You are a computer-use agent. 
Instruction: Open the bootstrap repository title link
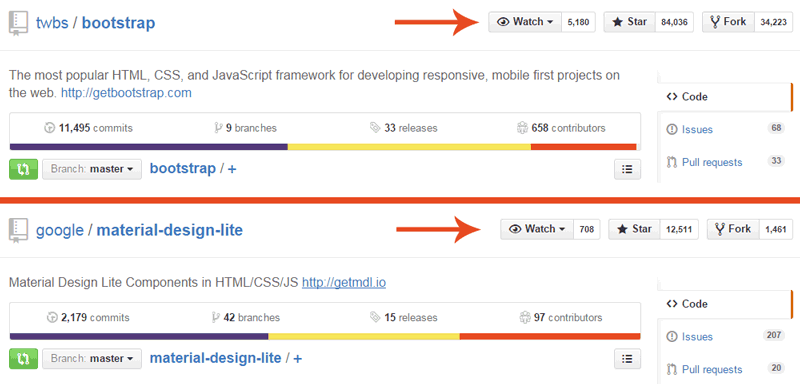click(x=118, y=23)
